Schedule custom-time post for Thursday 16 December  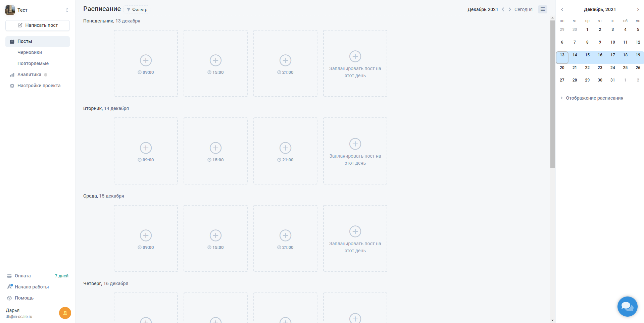(x=355, y=308)
